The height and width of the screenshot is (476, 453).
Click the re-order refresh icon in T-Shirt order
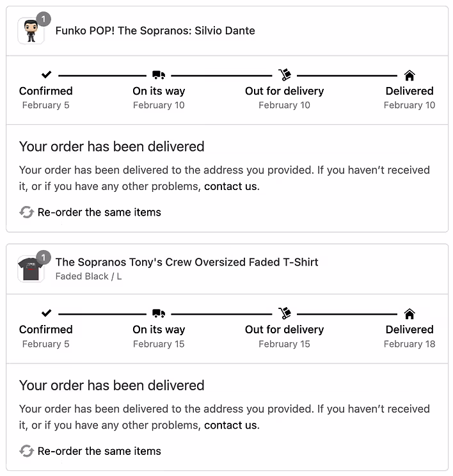(x=26, y=451)
